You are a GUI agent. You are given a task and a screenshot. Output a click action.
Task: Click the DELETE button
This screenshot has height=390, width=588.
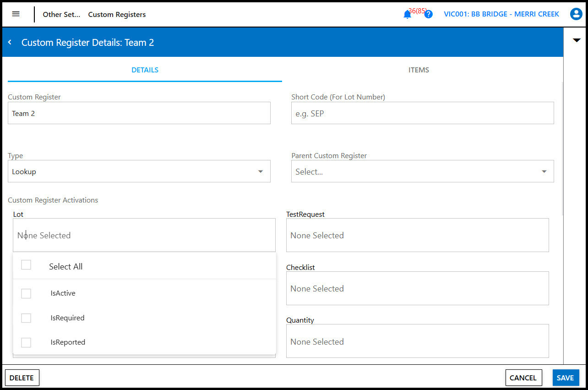coord(22,378)
